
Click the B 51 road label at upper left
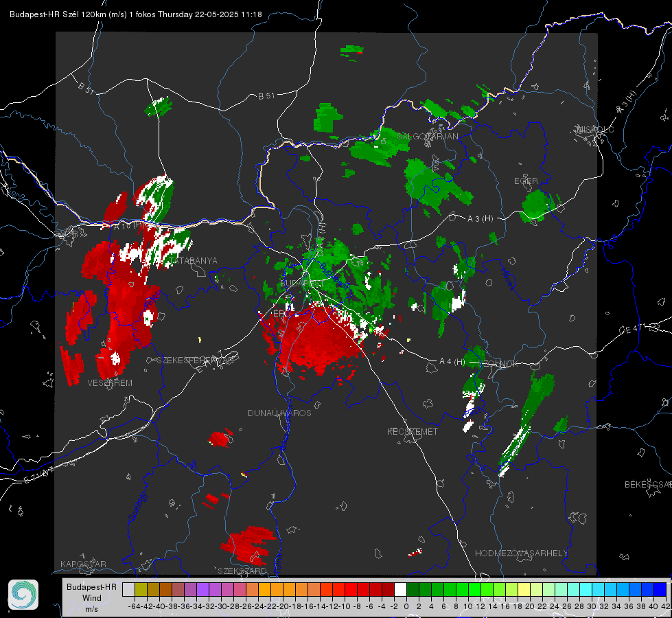[x=86, y=89]
